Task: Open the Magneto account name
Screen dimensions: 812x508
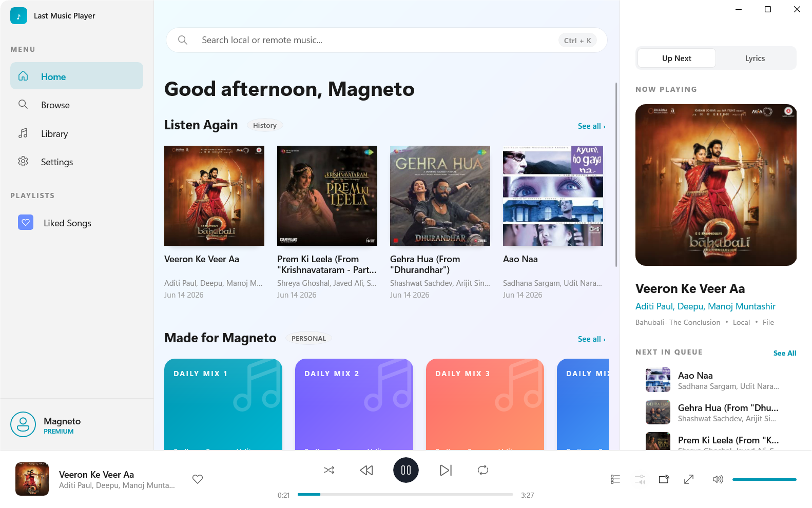Action: [x=62, y=421]
